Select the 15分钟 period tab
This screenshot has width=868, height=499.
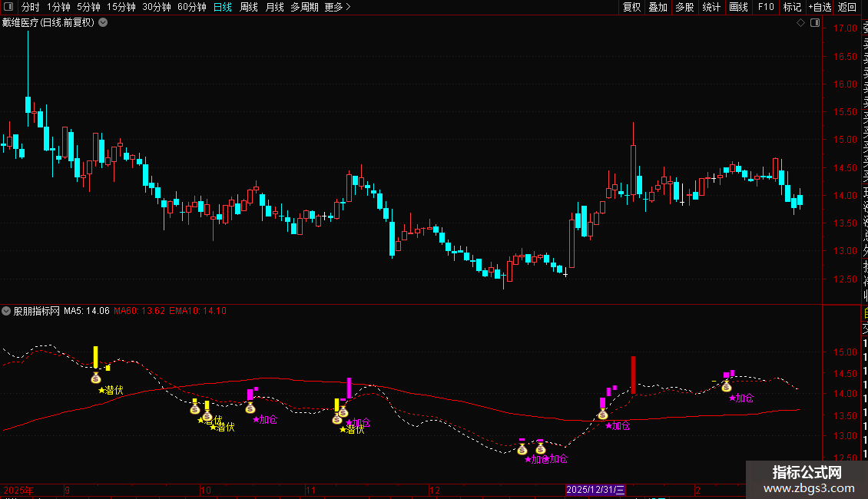(x=121, y=7)
